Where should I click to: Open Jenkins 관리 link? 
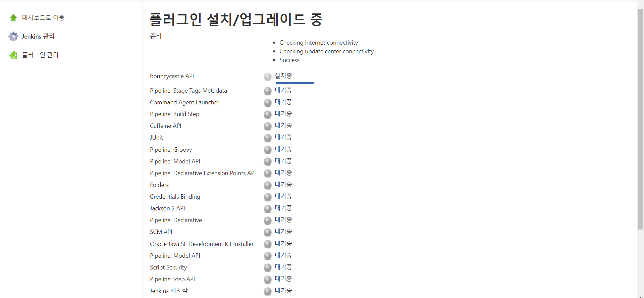pos(38,36)
